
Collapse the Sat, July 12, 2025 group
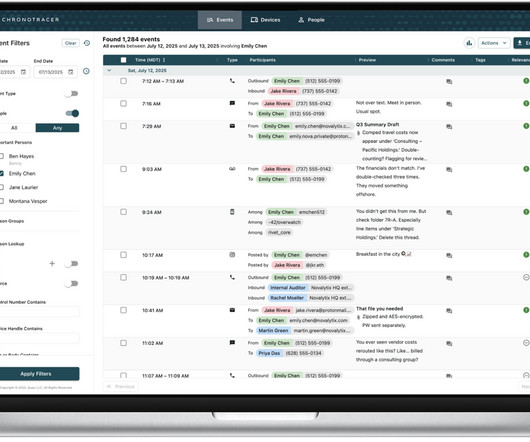109,71
